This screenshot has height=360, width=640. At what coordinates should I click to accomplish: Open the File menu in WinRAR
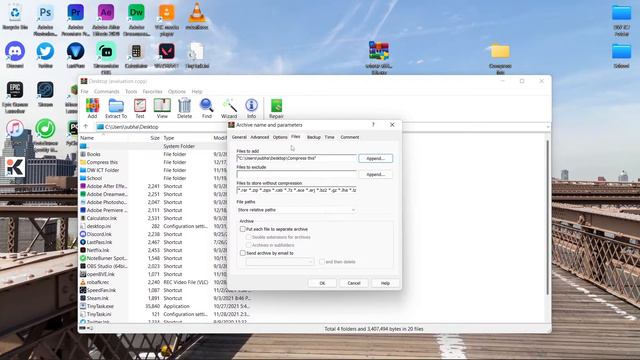click(x=84, y=91)
